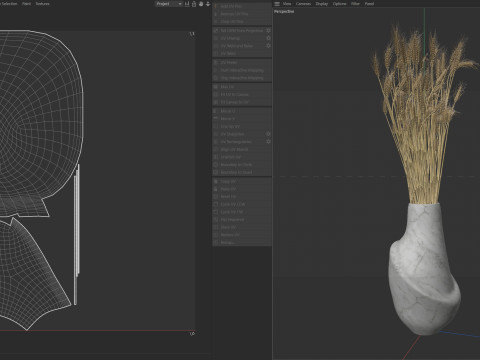Screen dimensions: 480x360
Task: Choose Boundary to Quad
Action: click(242, 172)
